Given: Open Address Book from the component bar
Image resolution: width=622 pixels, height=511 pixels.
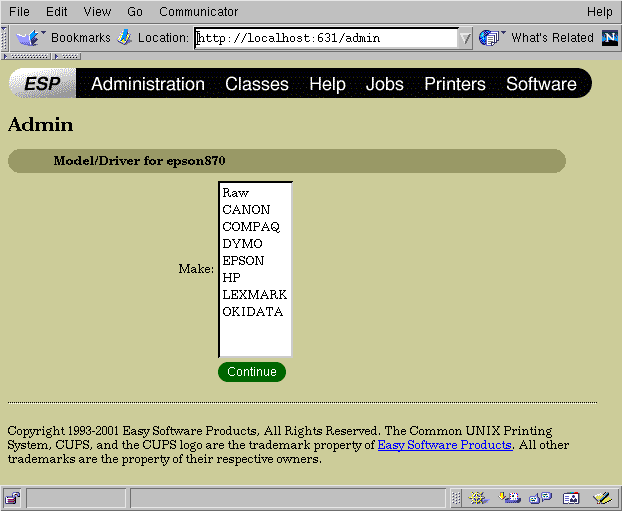Looking at the screenshot, I should (x=571, y=497).
